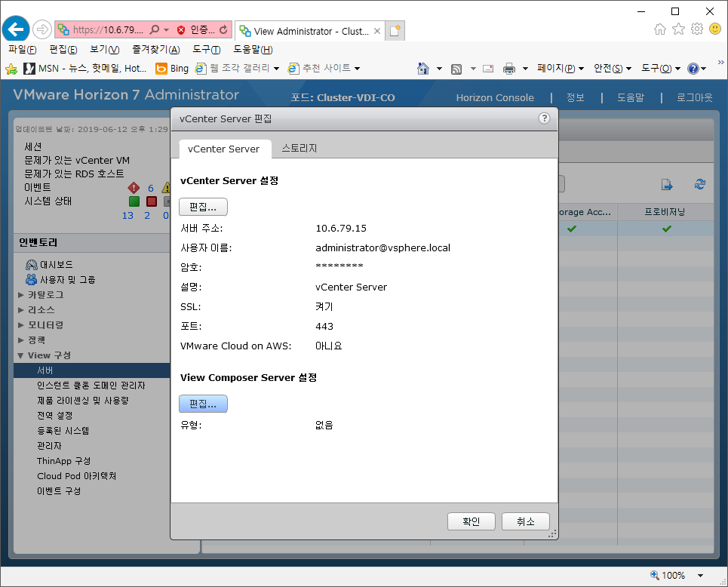Click the 정보 header link
Viewport: 728px width, 587px height.
pyautogui.click(x=576, y=97)
